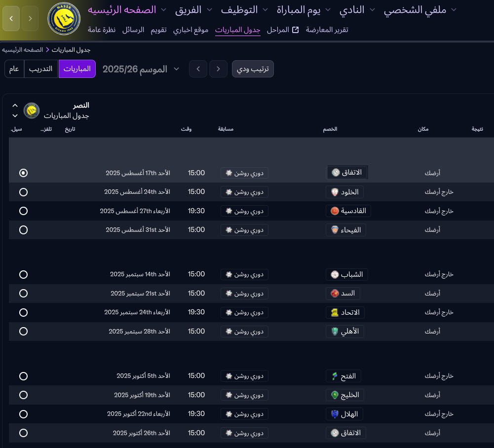Click the Al Nassr logo beside جدول المباريات
The height and width of the screenshot is (448, 494).
click(32, 111)
